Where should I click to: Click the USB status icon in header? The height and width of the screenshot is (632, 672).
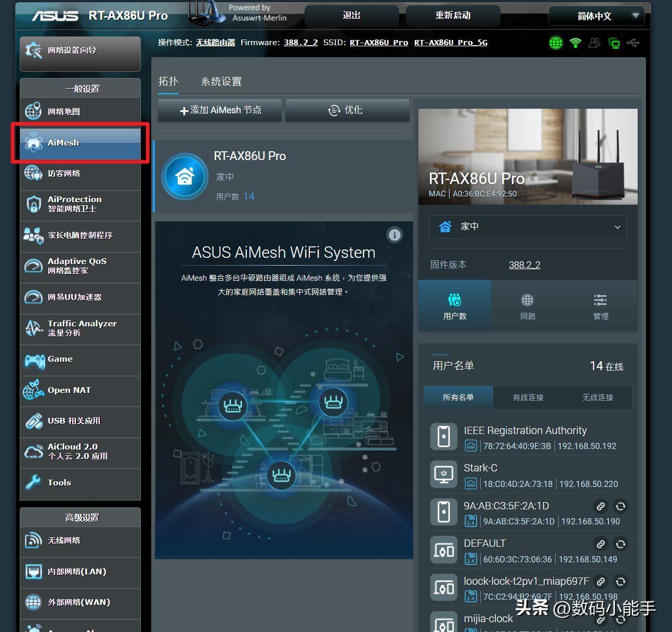[633, 43]
